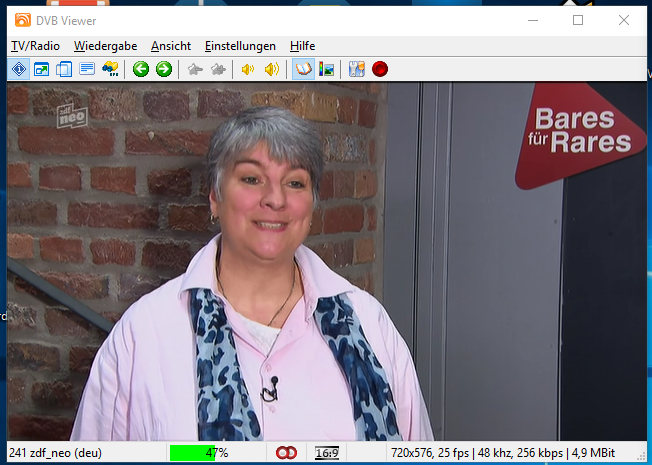Lower the volume with the small speaker icon
652x465 pixels.
click(x=247, y=69)
